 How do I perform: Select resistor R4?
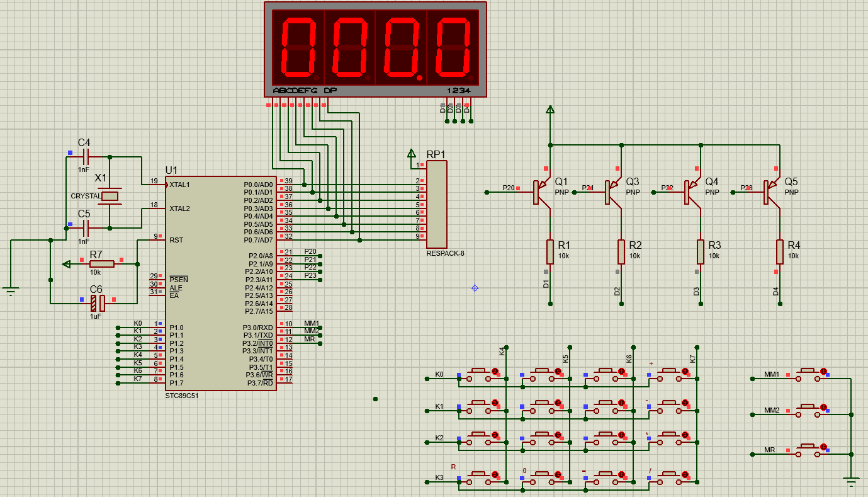(x=780, y=251)
